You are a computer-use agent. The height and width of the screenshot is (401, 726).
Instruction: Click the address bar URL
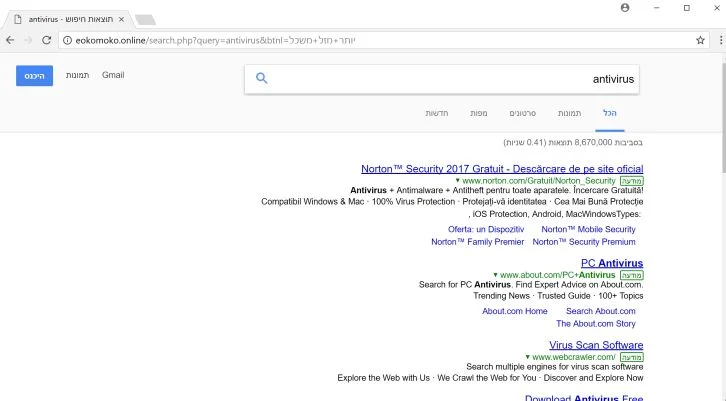215,40
